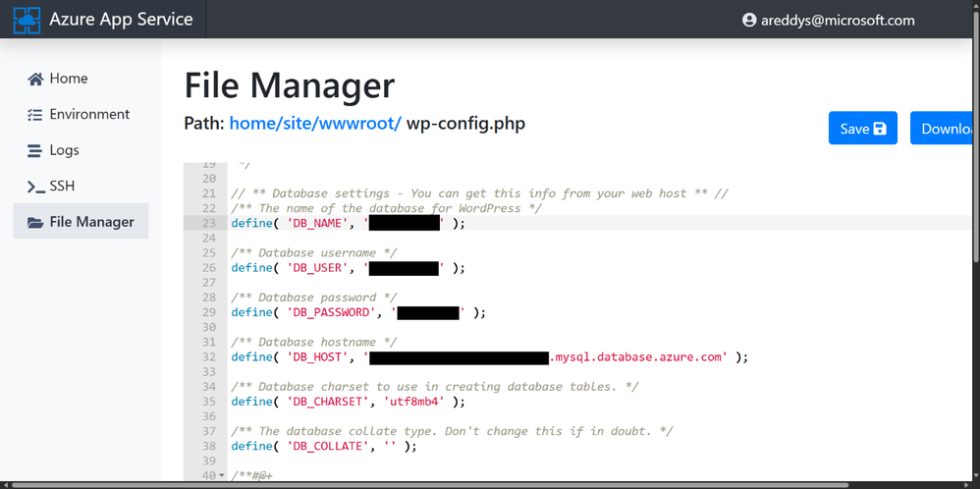Click the Environment checklist icon
The height and width of the screenshot is (489, 980).
click(35, 115)
